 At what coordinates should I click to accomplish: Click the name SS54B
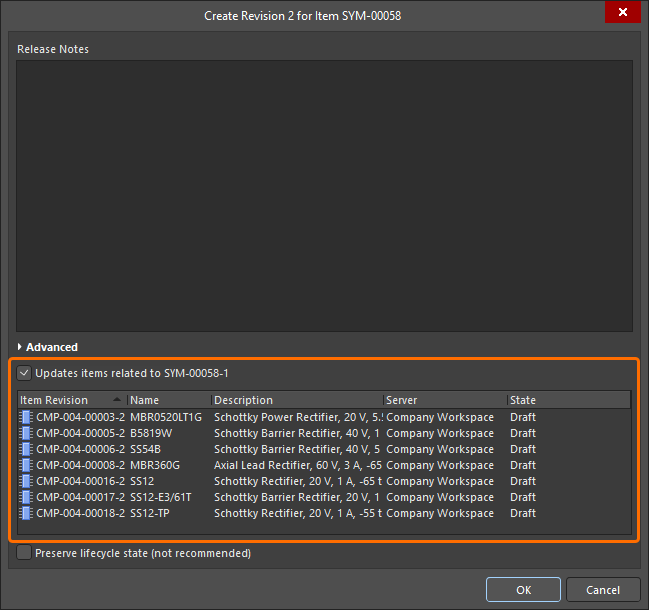pos(145,449)
